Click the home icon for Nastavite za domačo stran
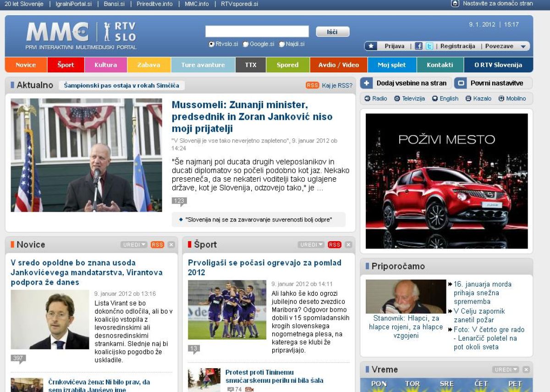 point(455,4)
